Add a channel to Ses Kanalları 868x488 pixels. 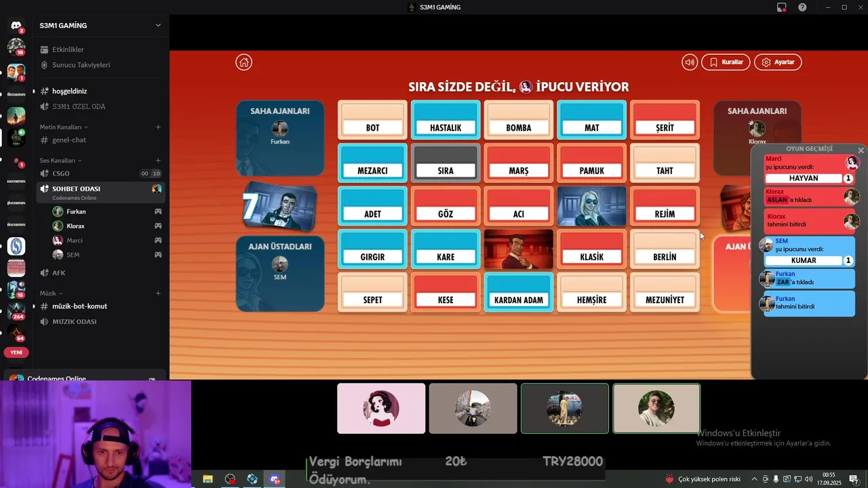pyautogui.click(x=158, y=161)
